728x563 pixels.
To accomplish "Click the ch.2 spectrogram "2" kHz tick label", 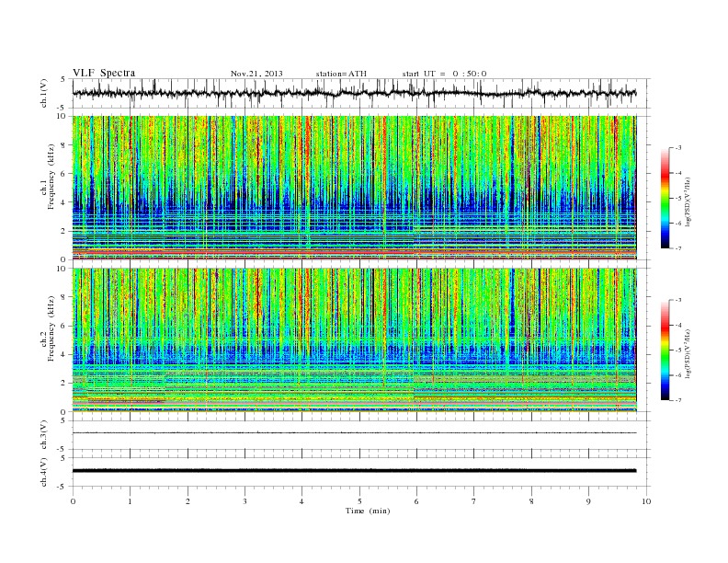I will [x=63, y=384].
